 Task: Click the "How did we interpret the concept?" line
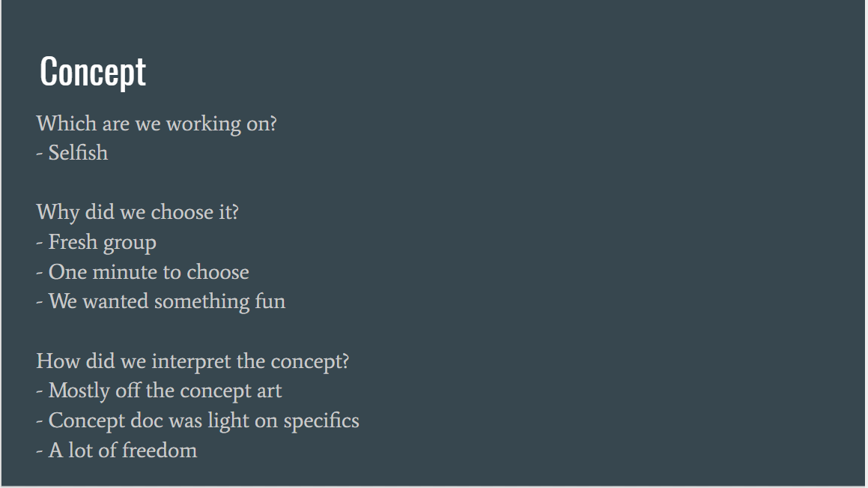point(192,361)
